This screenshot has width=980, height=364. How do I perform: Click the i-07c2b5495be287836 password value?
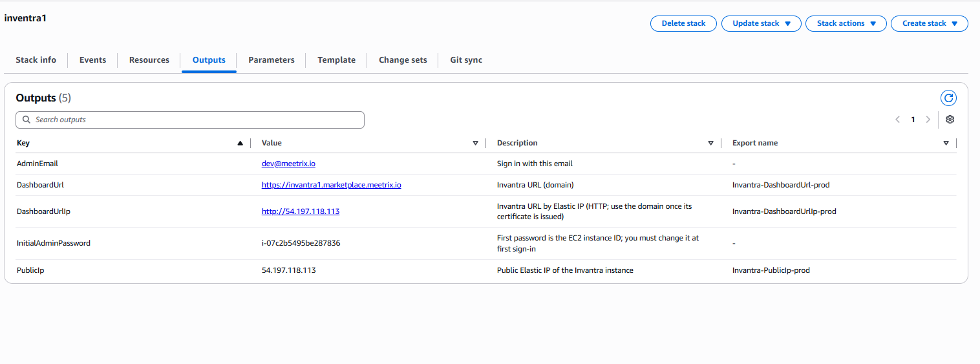(301, 244)
